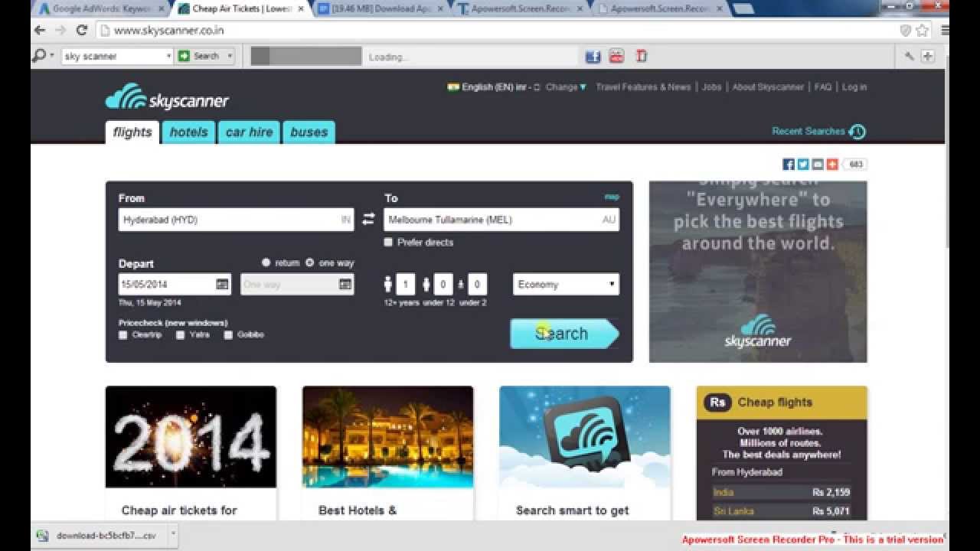Click the YouTube icon in browser toolbar
980x551 pixels.
617,57
